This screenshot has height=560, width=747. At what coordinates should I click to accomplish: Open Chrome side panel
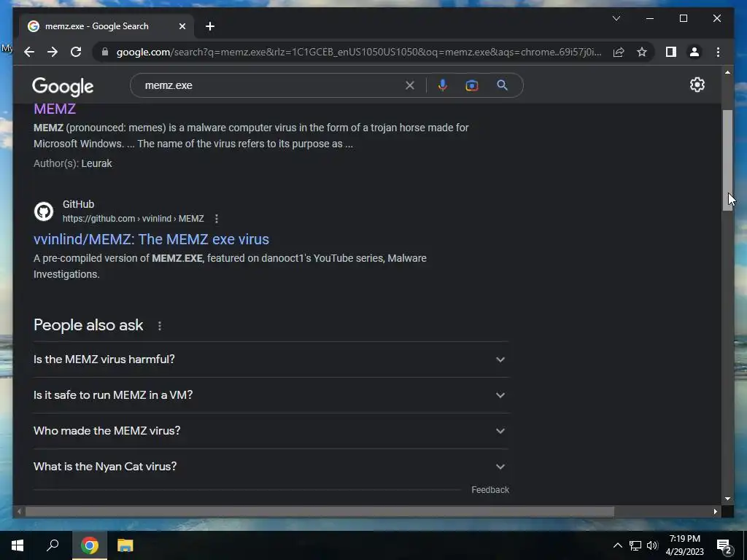671,52
